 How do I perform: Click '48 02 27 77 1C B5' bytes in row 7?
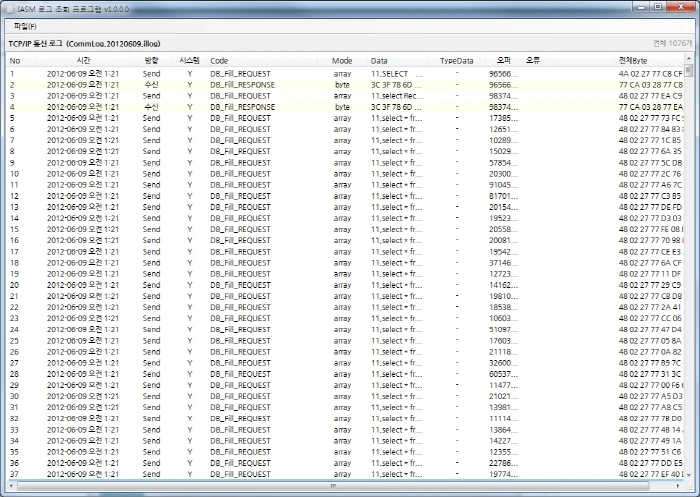pos(650,140)
